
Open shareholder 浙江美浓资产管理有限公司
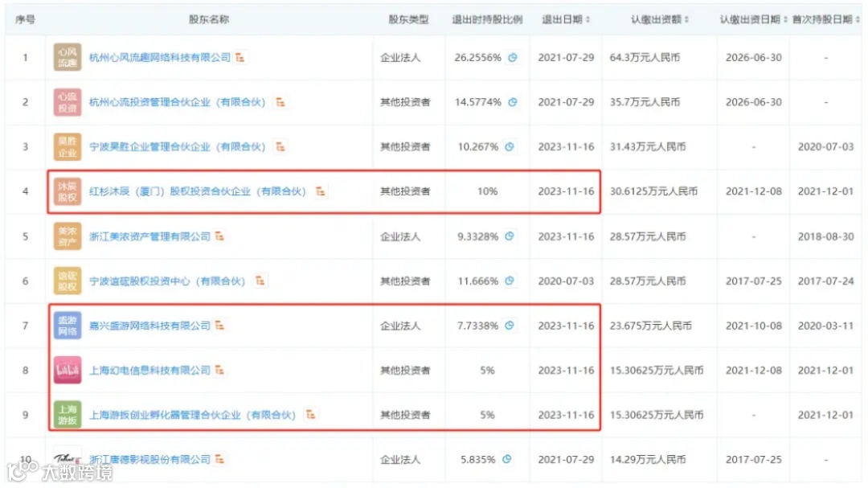tap(149, 236)
